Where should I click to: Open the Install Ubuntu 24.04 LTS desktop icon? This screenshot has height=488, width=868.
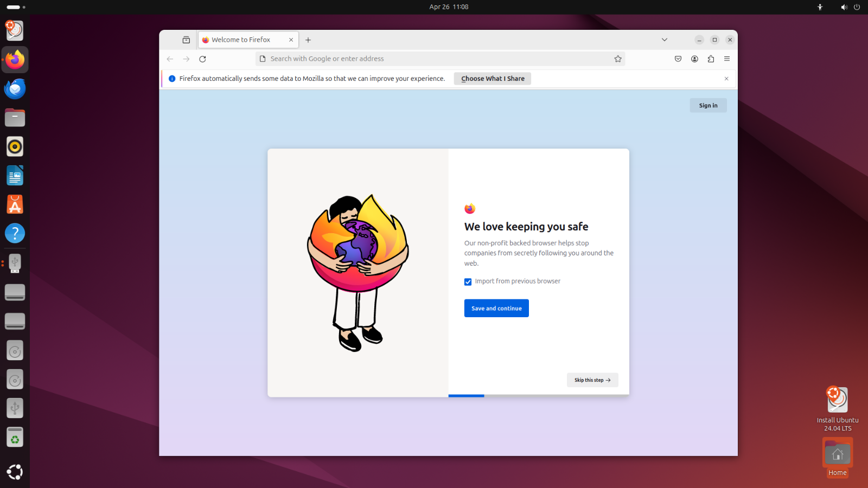point(838,409)
